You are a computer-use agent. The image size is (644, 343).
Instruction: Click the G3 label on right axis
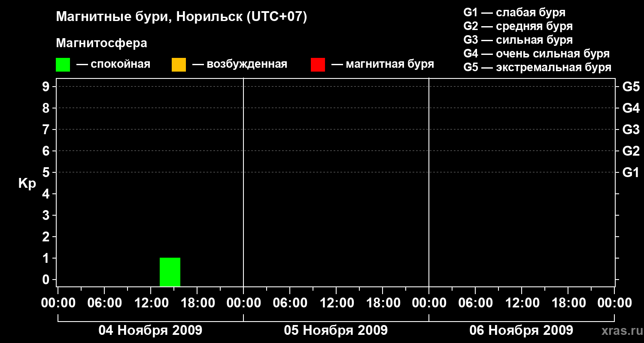tap(631, 129)
